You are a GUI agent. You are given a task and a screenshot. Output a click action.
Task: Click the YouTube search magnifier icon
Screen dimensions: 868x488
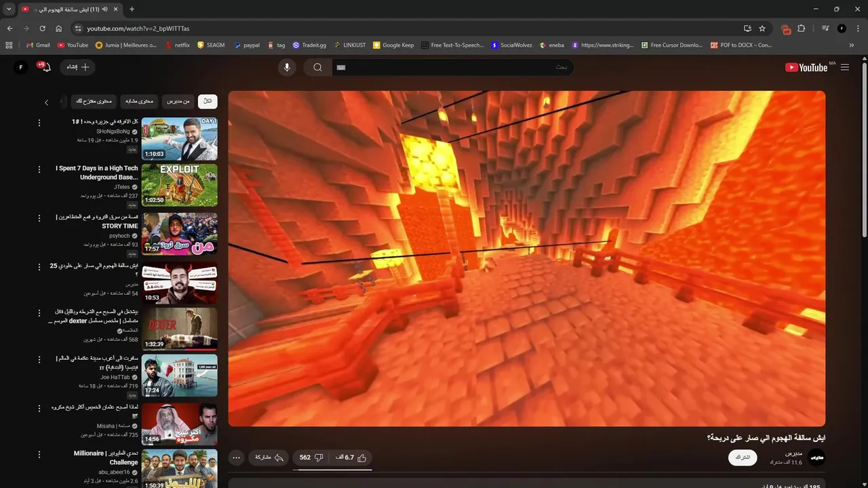tap(317, 67)
